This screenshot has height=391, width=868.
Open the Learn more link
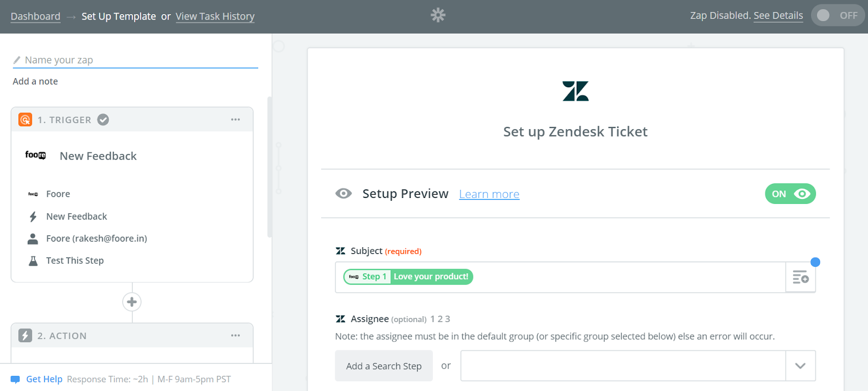(489, 194)
